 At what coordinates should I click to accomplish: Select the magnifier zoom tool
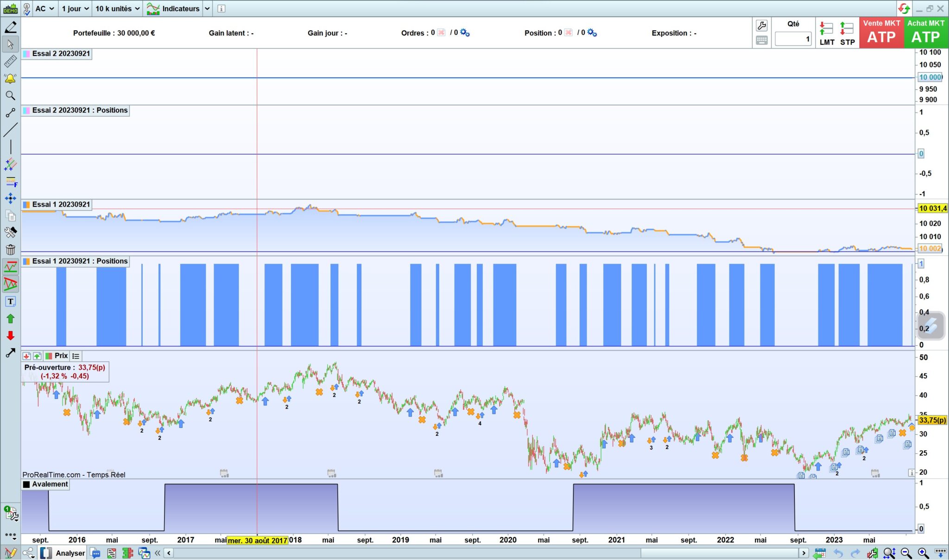pyautogui.click(x=10, y=95)
